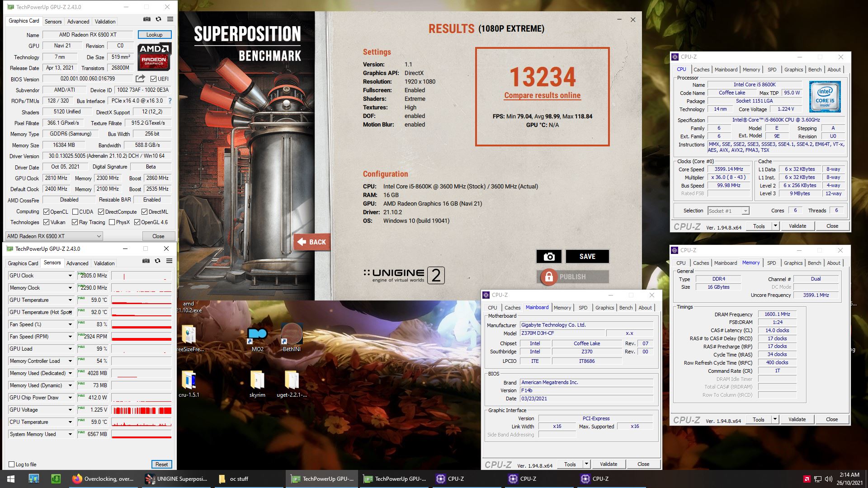868x488 pixels.
Task: Open the hamburger menu in the GPU-Z Graphics Card window
Action: [170, 19]
